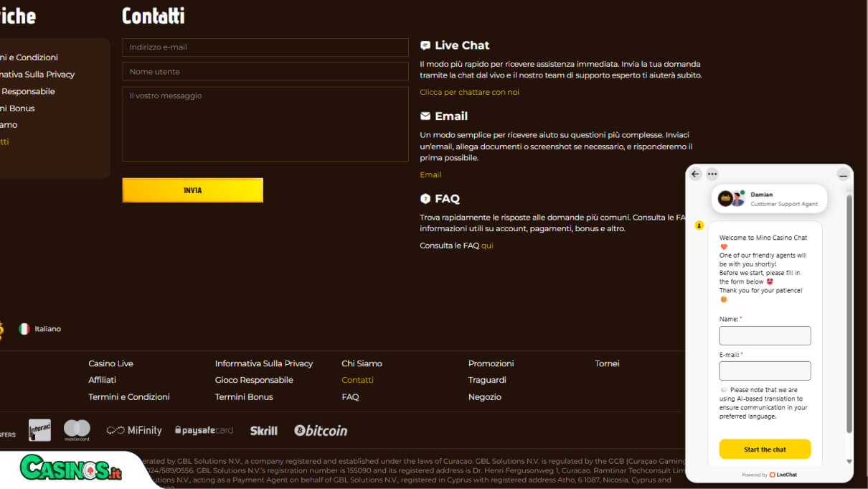This screenshot has height=489, width=868.
Task: Open the yellow Email link
Action: coord(430,174)
